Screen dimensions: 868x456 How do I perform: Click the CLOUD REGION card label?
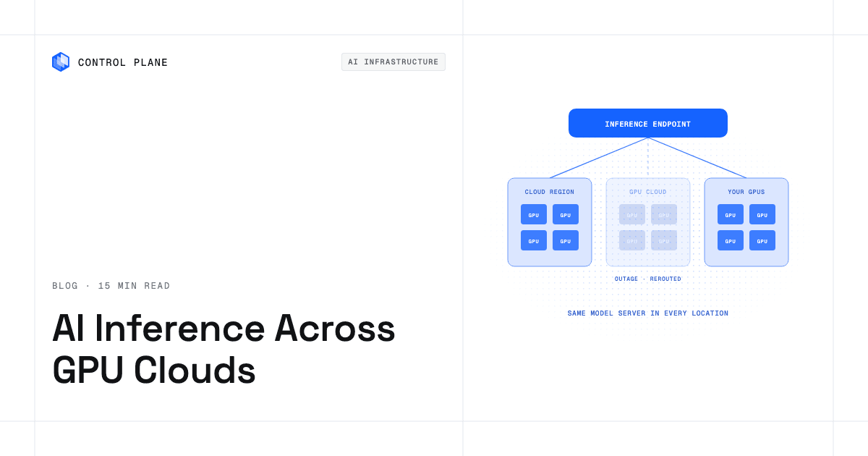[x=550, y=193]
